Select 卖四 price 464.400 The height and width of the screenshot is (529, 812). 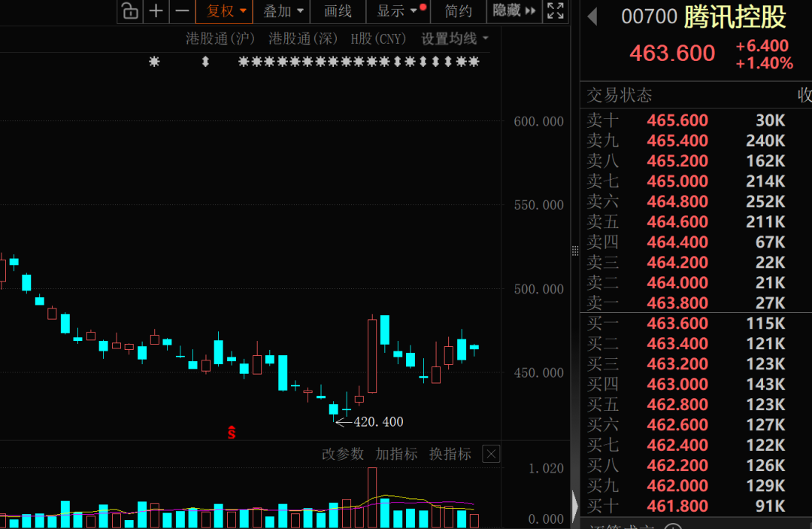677,242
